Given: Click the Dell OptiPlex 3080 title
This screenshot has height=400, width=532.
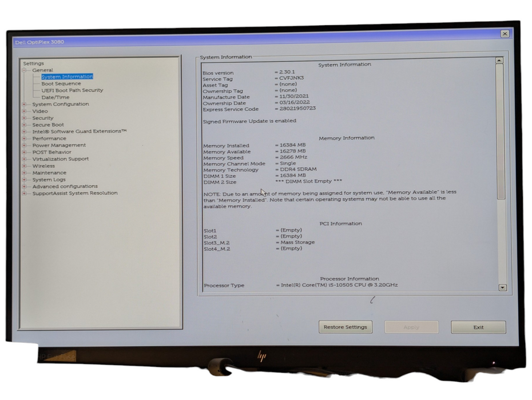Looking at the screenshot, I should click(x=39, y=42).
